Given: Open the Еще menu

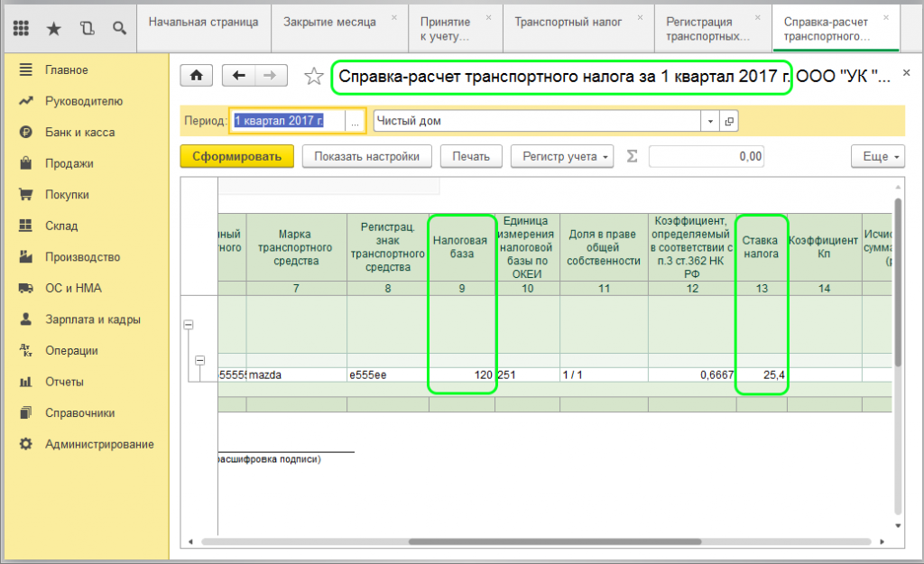Looking at the screenshot, I should [877, 156].
